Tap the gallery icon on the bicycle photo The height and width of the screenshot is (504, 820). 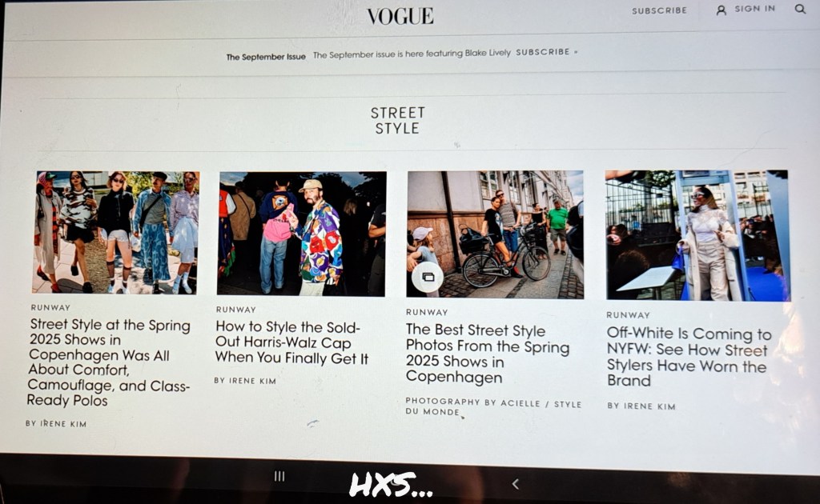point(428,277)
